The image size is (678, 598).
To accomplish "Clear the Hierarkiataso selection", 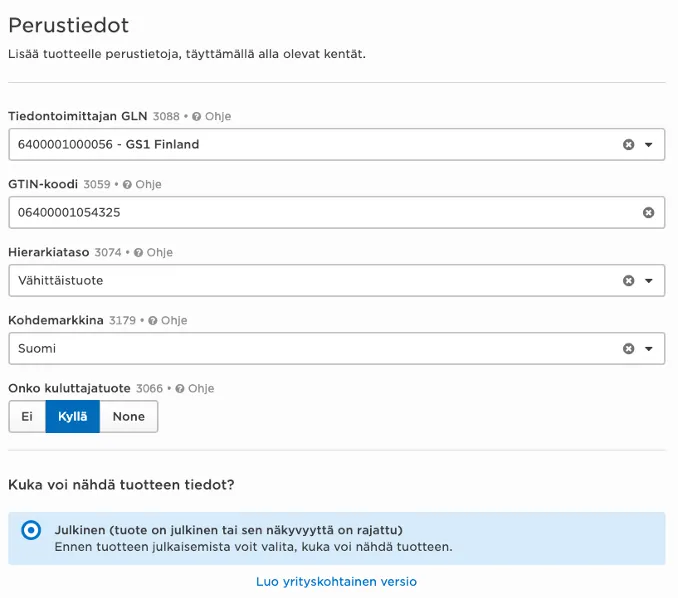I will pyautogui.click(x=629, y=281).
